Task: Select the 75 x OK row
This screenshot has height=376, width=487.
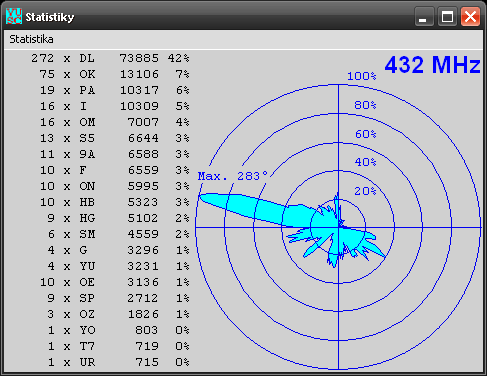Action: tap(114, 74)
